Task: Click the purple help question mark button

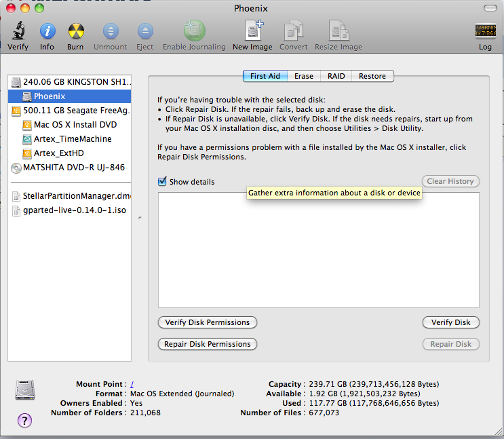Action: (x=24, y=420)
